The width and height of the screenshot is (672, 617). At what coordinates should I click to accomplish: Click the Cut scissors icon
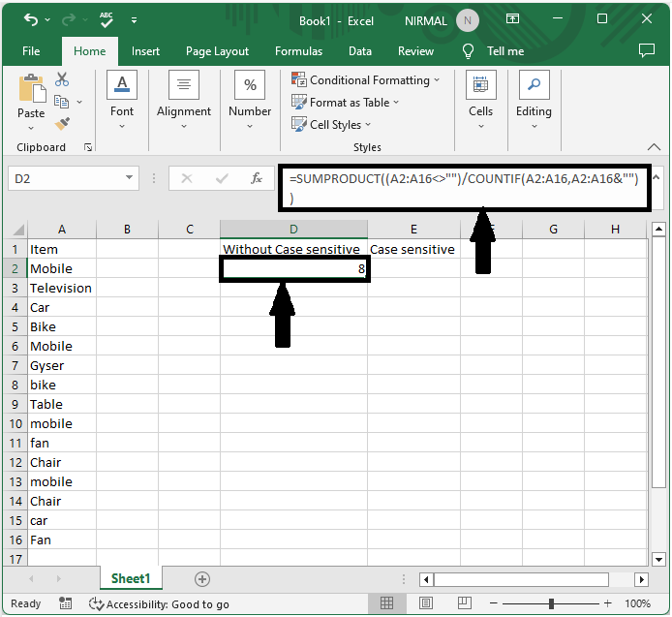62,79
